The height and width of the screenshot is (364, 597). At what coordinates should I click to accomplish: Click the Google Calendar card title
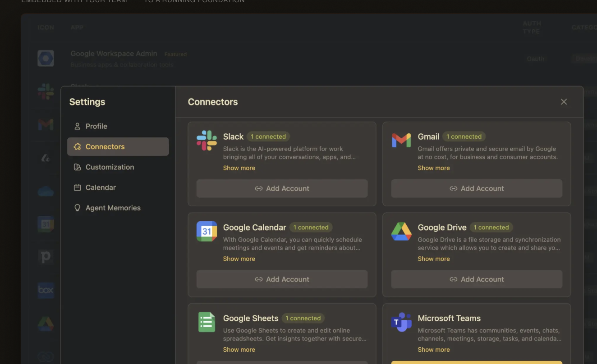point(255,227)
